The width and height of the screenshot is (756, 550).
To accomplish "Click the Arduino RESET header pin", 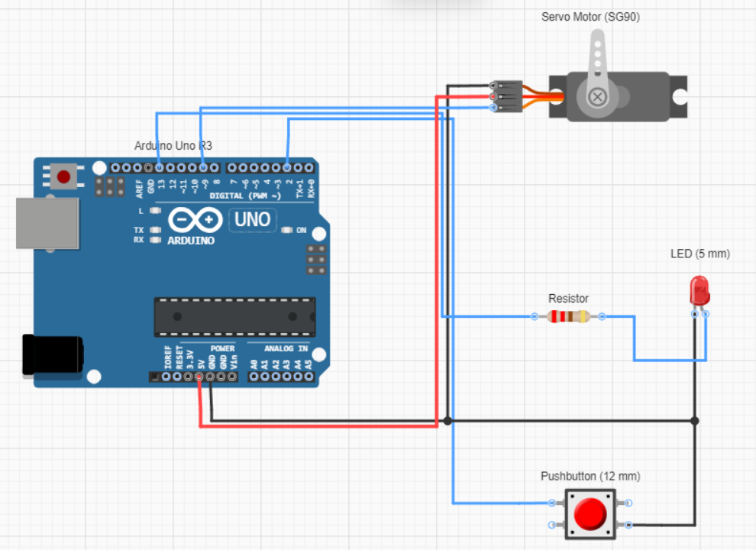I will click(x=177, y=377).
